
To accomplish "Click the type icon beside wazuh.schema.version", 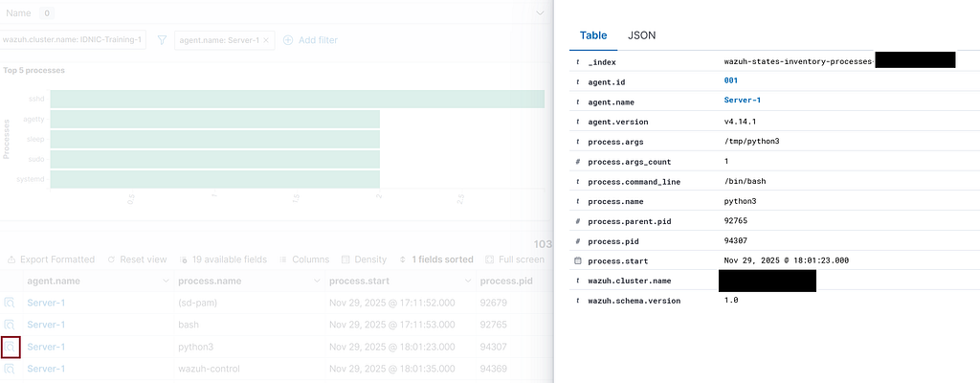I will tap(577, 301).
